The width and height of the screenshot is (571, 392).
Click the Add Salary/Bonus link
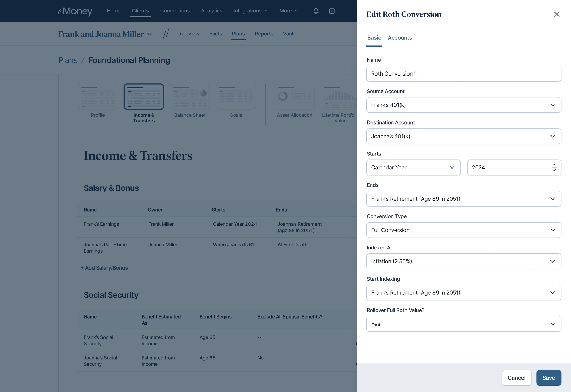point(104,268)
